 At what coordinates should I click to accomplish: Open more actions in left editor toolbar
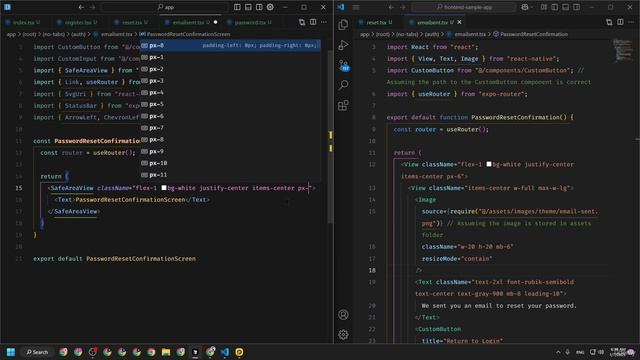point(324,22)
